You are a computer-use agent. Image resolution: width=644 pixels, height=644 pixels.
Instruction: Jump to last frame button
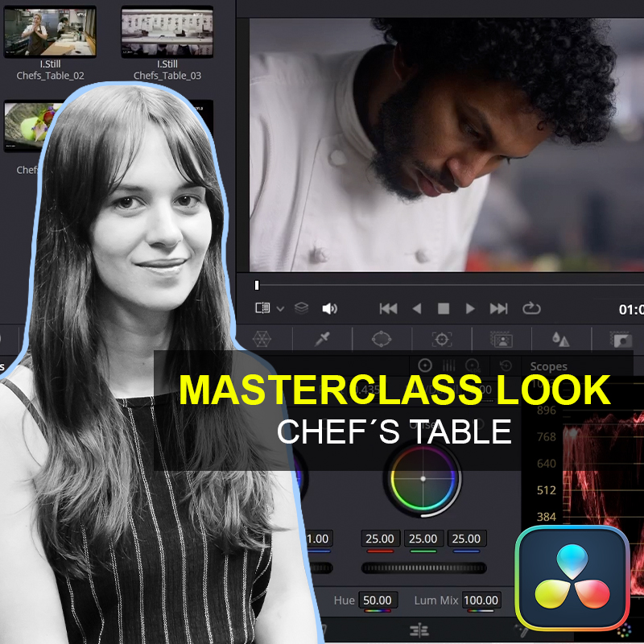[498, 308]
